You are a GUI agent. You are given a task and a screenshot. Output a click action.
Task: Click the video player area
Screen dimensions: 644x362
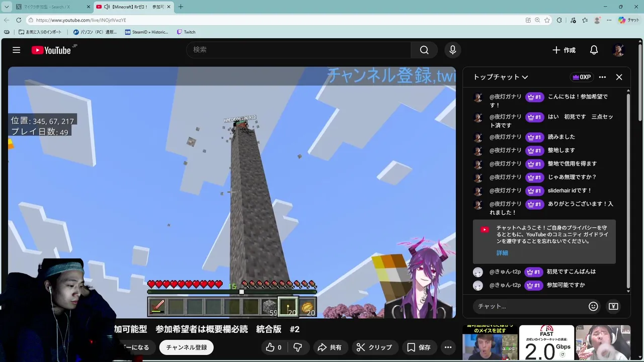coord(232,193)
